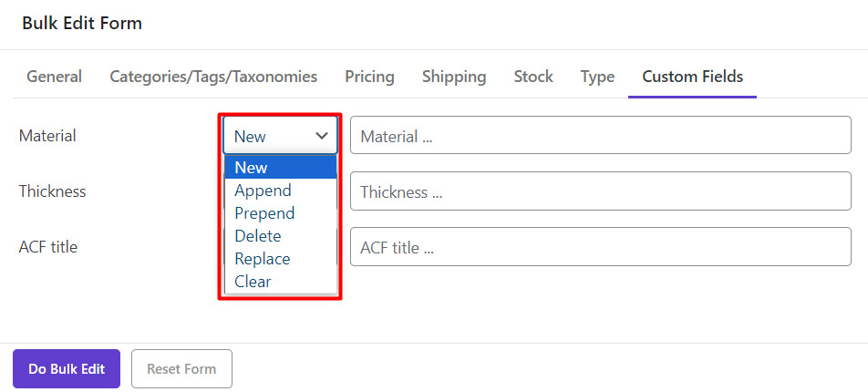Switch to the General tab
868x392 pixels.
point(54,77)
